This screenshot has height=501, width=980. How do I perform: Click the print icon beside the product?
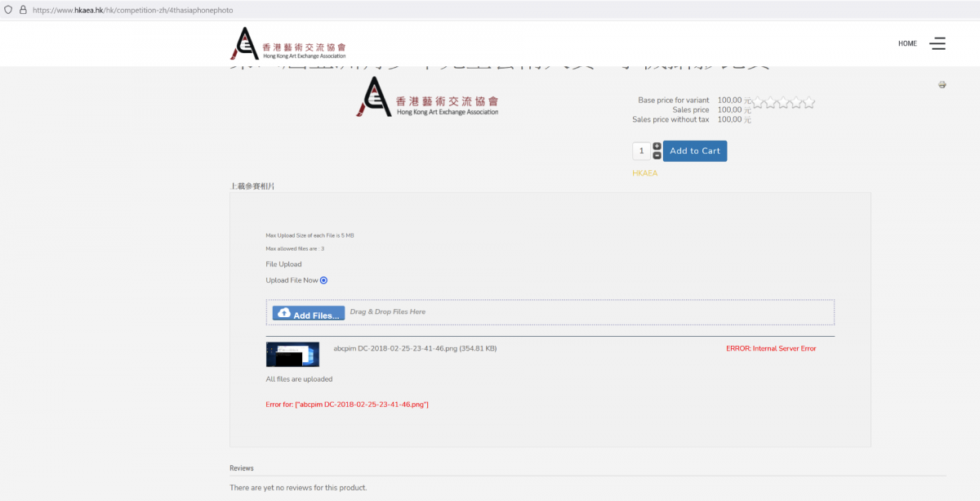click(x=942, y=84)
